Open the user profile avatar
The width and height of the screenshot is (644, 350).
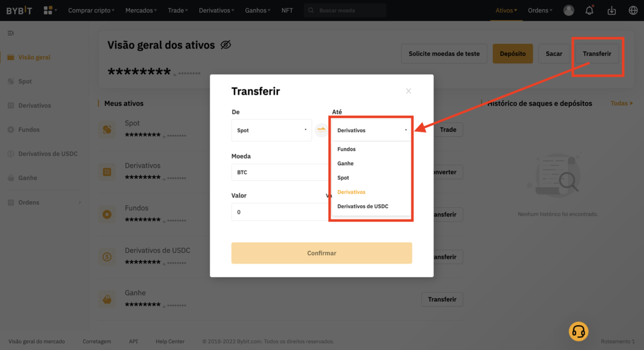click(x=568, y=10)
